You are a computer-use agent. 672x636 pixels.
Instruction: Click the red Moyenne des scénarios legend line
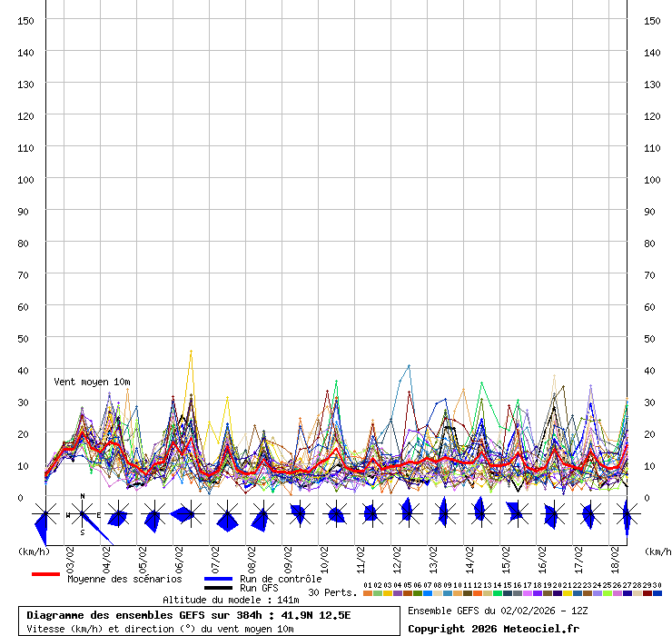tap(45, 574)
